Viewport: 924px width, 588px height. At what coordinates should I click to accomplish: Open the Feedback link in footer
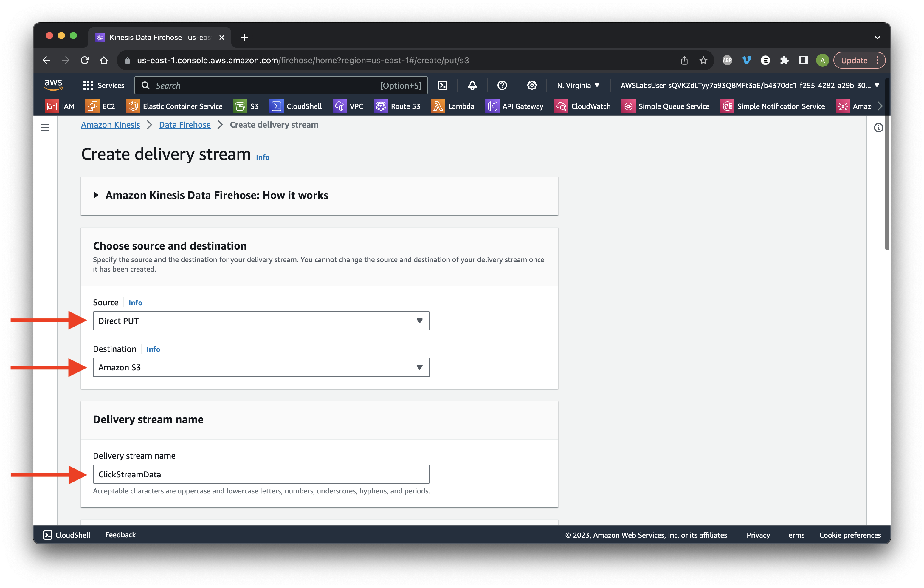[120, 535]
